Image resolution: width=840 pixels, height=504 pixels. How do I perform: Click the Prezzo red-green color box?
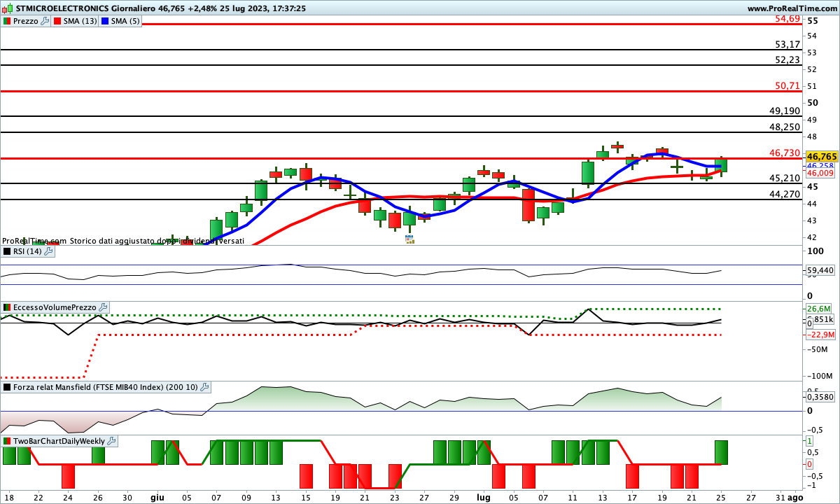[7, 21]
